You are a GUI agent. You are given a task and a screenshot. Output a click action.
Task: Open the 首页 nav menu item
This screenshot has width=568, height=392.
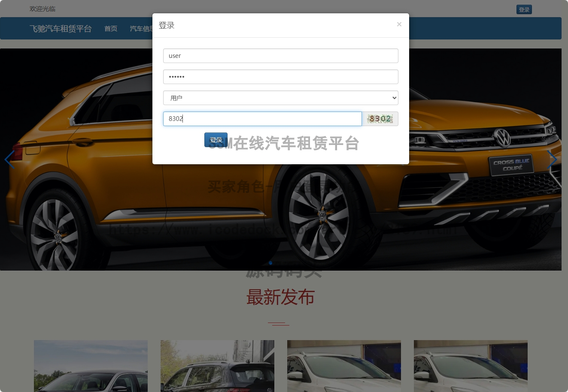[111, 28]
